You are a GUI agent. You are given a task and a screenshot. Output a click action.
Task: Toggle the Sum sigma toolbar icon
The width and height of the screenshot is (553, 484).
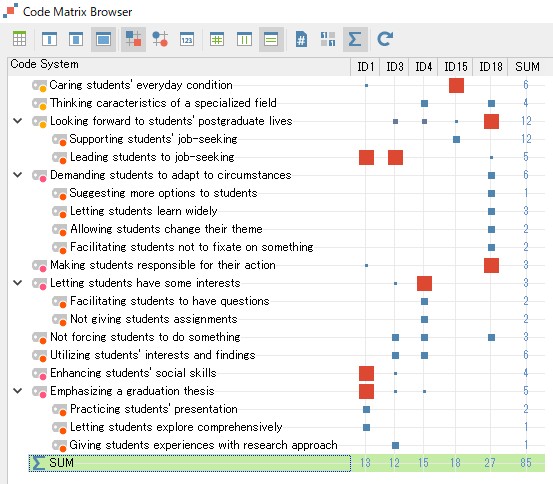point(355,39)
